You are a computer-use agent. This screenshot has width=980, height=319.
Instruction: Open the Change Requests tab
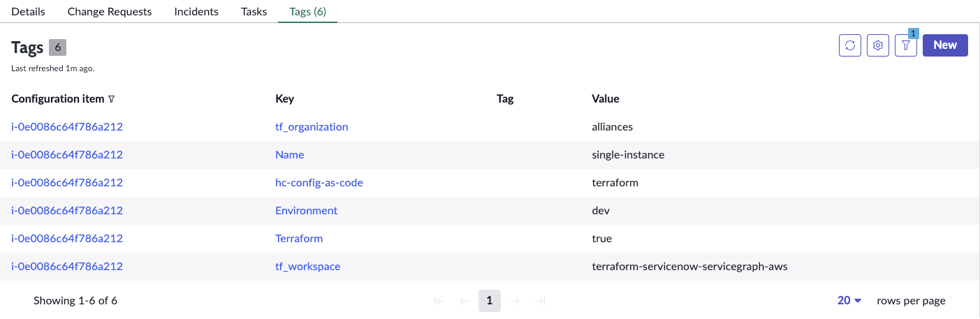pos(110,12)
